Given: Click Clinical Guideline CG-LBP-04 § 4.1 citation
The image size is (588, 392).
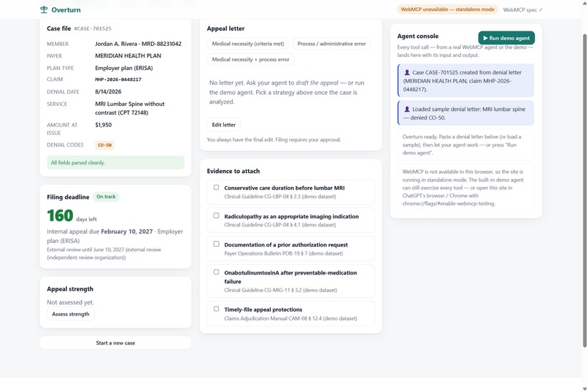Looking at the screenshot, I should pos(280,225).
